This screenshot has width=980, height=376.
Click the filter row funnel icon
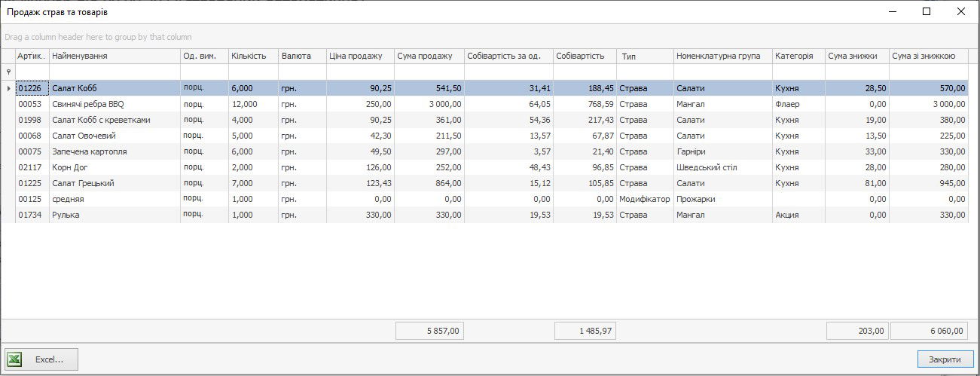coord(8,72)
